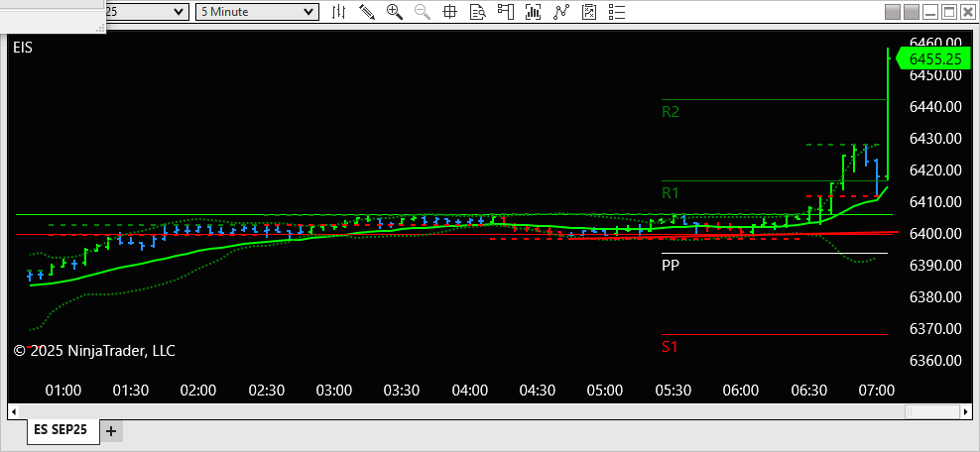The height and width of the screenshot is (452, 980).
Task: Click the horizontal scrollbar right arrow
Action: tap(966, 412)
